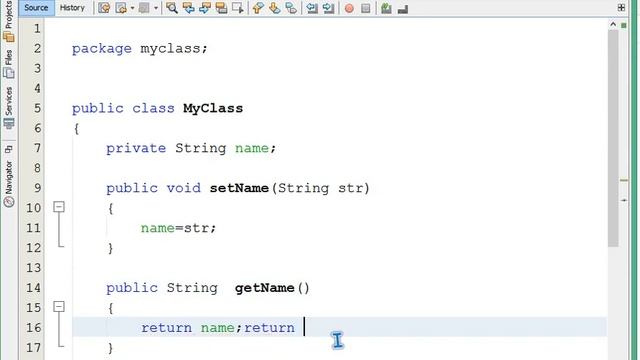
Task: Click the parameter 'str)' on line 9
Action: 354,188
